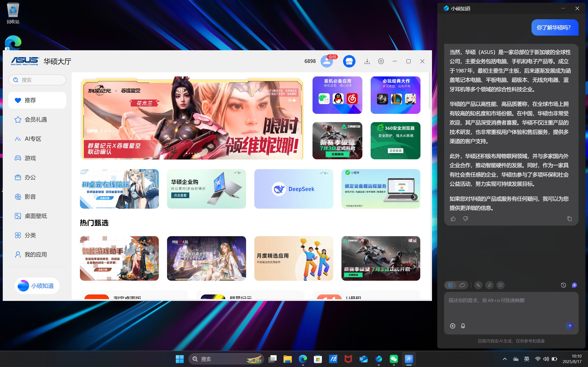588x367 pixels.
Task: Open the 影音 category
Action: click(37, 197)
